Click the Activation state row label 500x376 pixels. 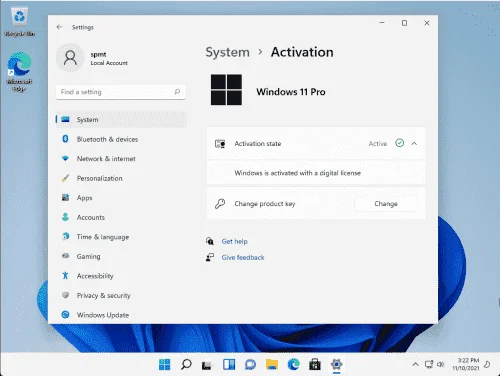point(258,144)
